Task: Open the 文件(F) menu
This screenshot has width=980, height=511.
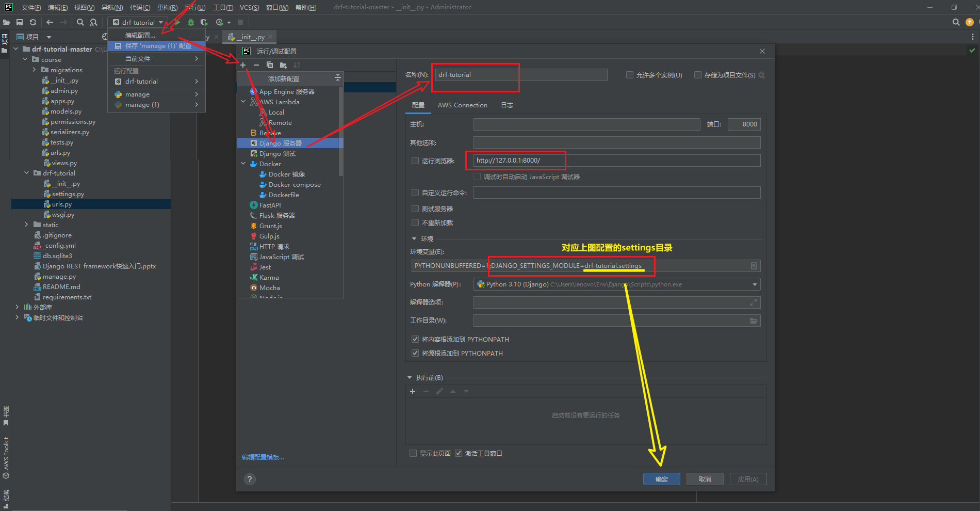Action: click(31, 7)
